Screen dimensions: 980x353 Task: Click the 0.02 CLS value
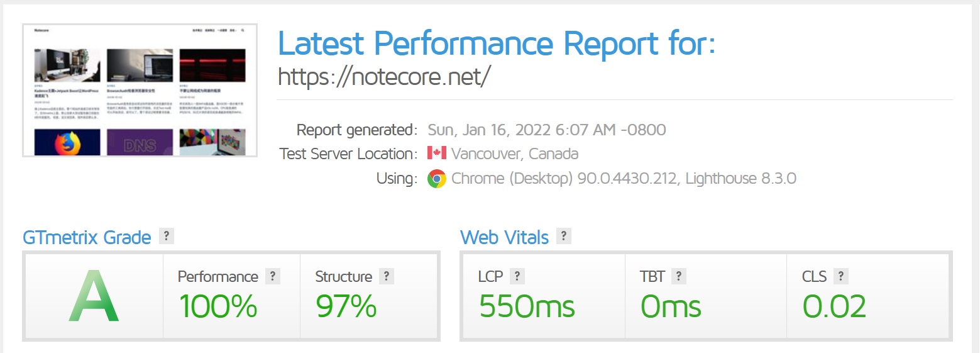tap(834, 306)
